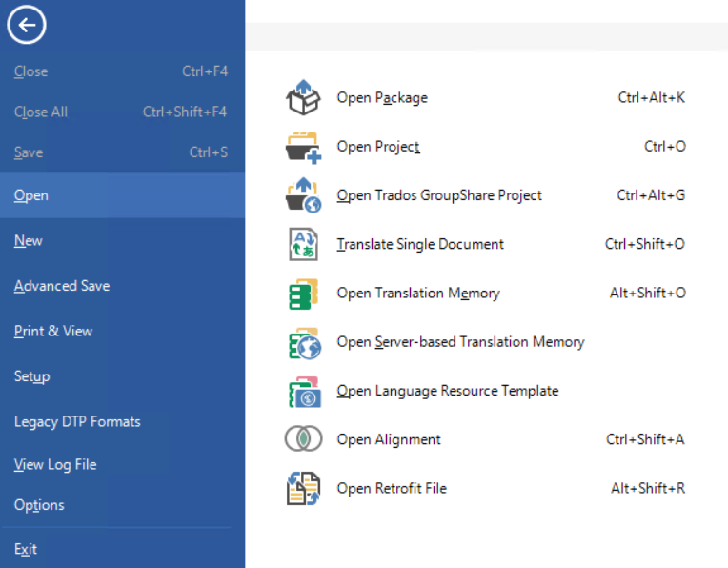Select the Save menu entry
The width and height of the screenshot is (728, 568).
coord(29,152)
